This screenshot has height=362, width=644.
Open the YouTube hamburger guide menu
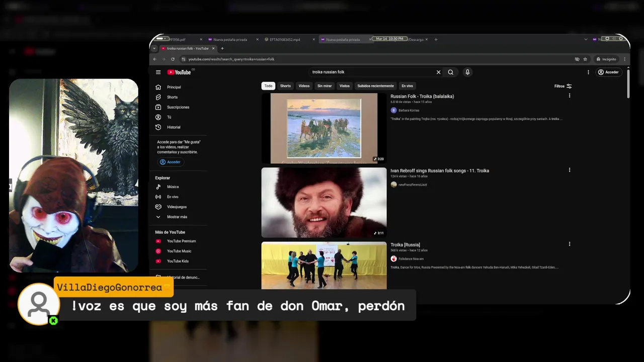158,72
